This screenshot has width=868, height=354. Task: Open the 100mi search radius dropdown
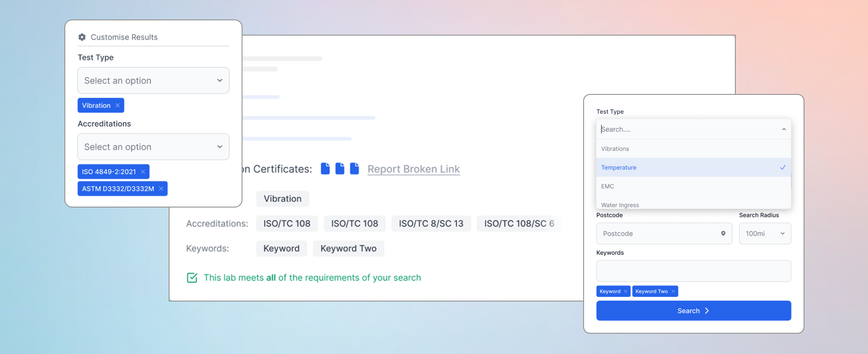(x=765, y=233)
